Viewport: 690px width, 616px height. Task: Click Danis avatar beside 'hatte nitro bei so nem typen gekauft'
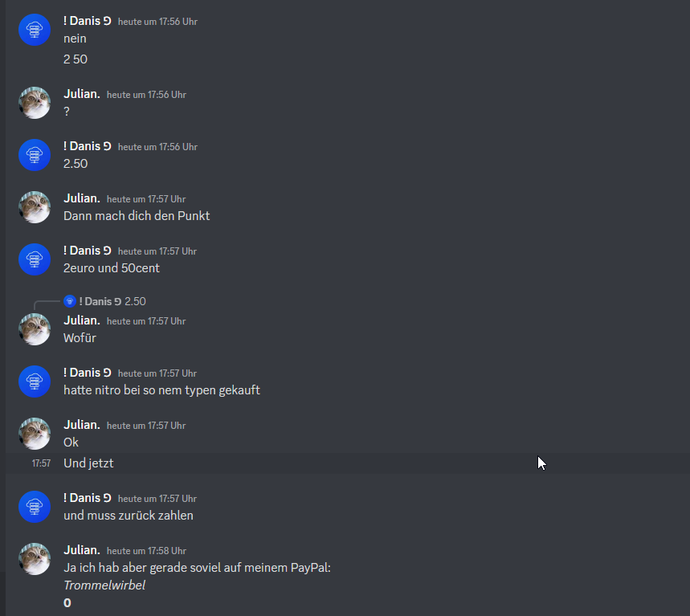click(x=35, y=381)
